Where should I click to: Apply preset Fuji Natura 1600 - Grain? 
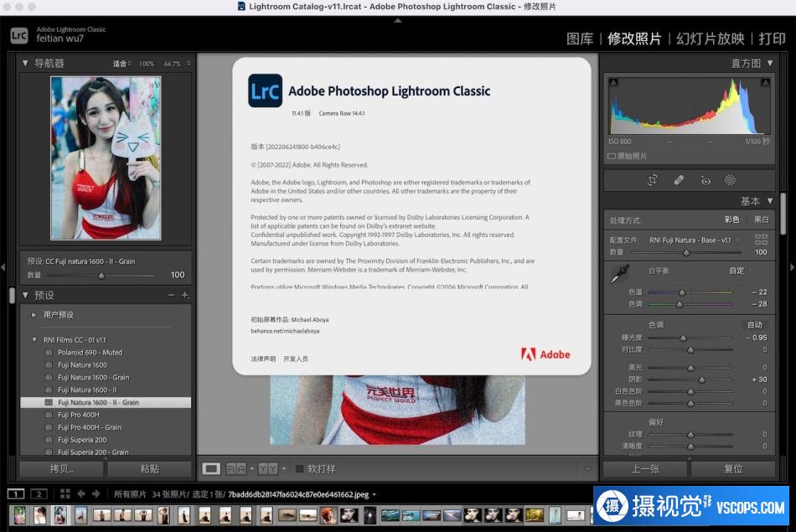click(93, 377)
